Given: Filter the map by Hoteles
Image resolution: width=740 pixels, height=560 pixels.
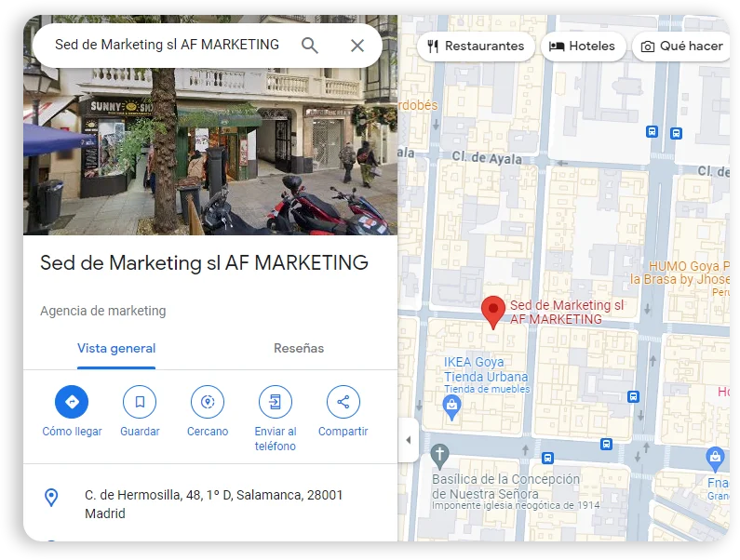Looking at the screenshot, I should pos(583,47).
